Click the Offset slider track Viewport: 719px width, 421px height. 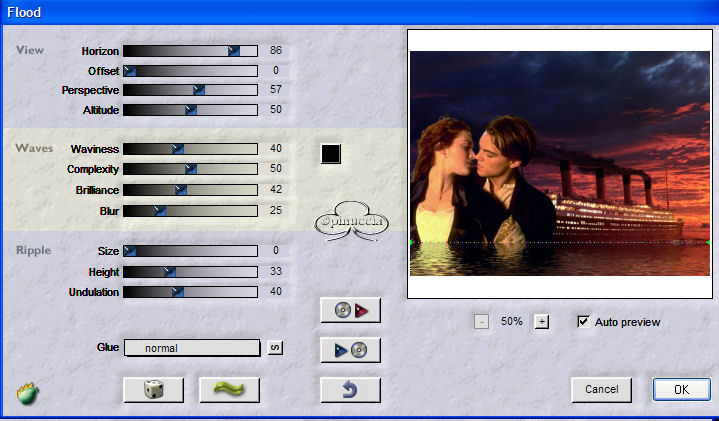190,71
